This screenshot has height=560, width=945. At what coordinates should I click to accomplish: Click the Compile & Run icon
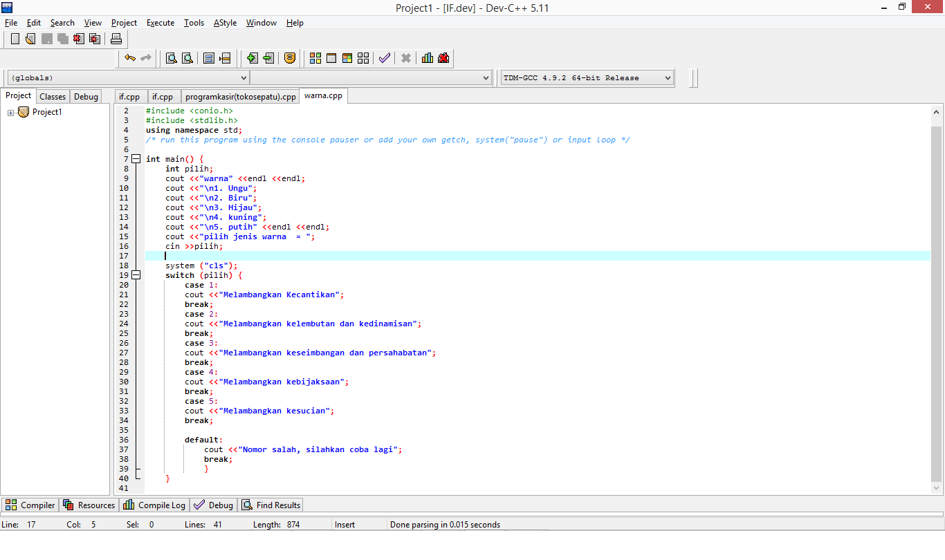click(347, 58)
